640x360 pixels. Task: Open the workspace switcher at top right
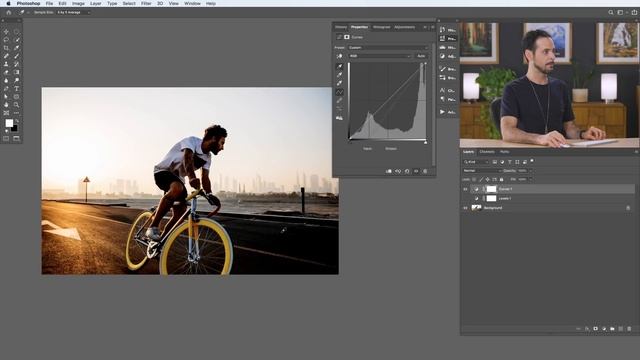click(620, 12)
